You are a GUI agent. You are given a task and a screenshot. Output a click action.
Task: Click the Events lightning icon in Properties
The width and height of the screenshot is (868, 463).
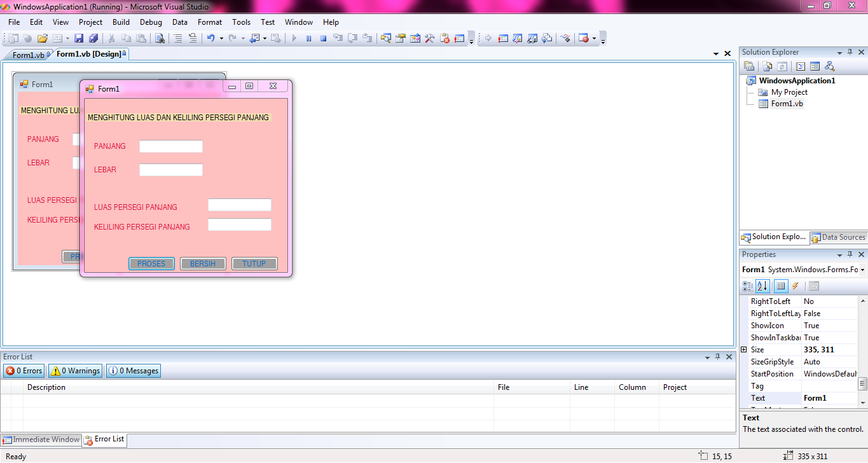795,286
